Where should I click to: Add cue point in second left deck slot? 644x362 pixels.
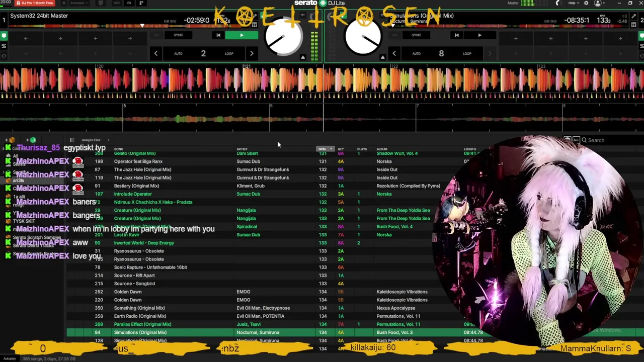point(60,38)
